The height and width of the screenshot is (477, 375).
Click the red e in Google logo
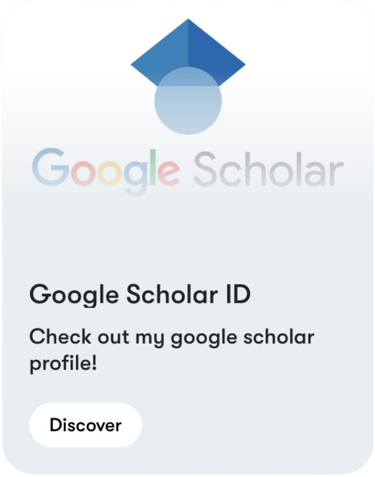(168, 173)
